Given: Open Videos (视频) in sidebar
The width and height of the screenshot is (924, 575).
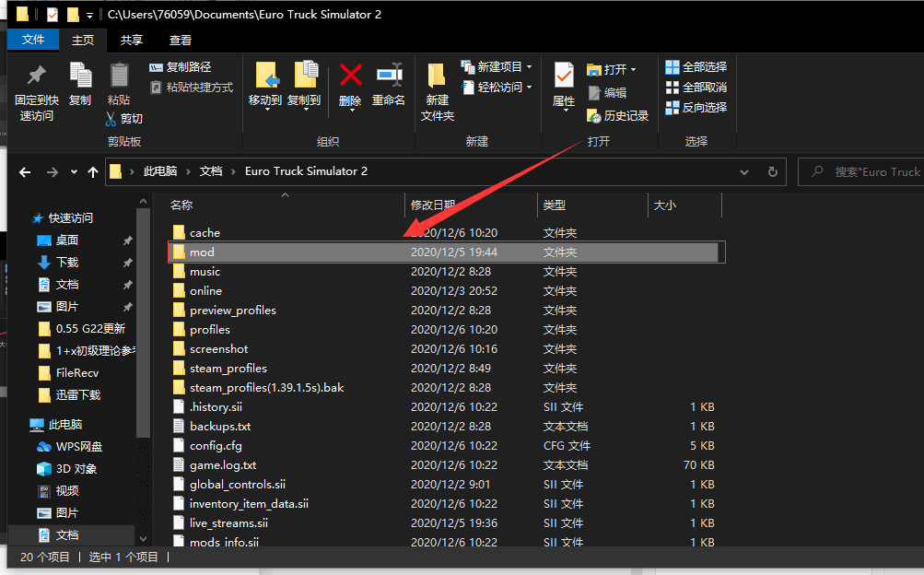Looking at the screenshot, I should 58,491.
